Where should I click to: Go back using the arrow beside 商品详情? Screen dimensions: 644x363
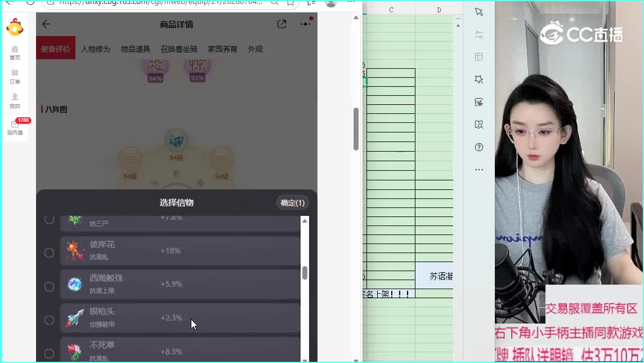point(46,24)
